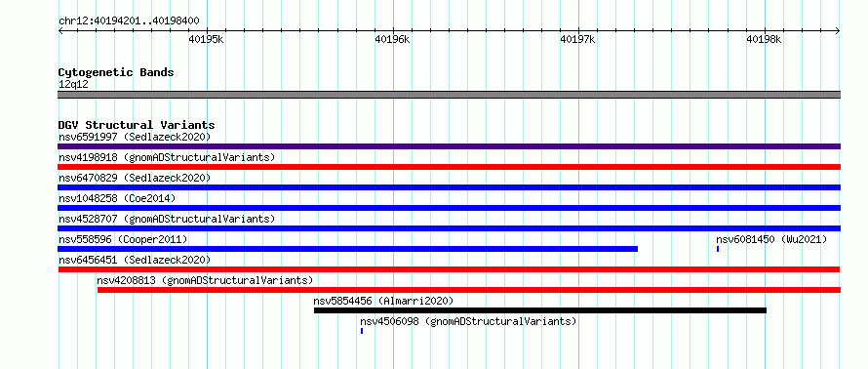Click the nsv1048258 (Coe2014) label

tap(117, 198)
